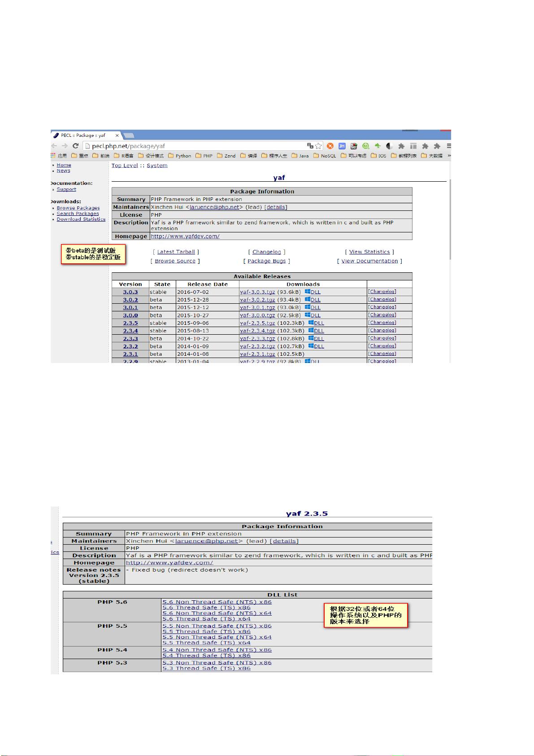The height and width of the screenshot is (756, 534).
Task: Click the orange round extension icon
Action: tap(330, 146)
